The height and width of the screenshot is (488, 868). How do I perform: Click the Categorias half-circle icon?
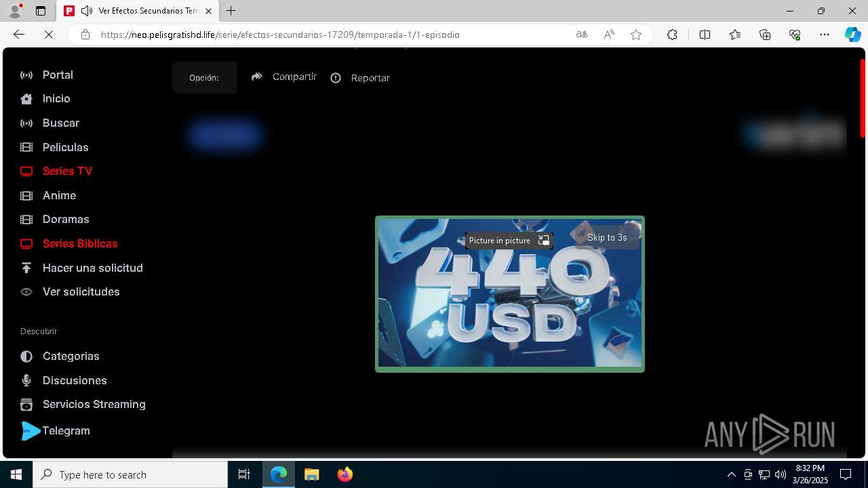pyautogui.click(x=26, y=356)
